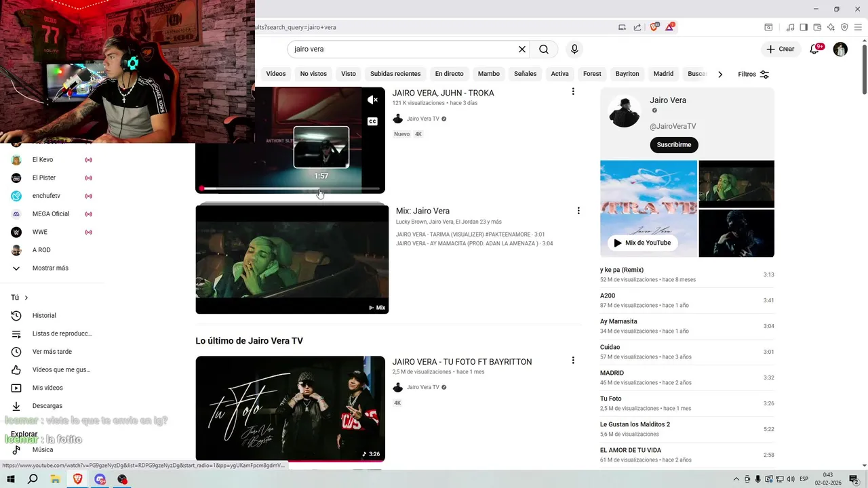The width and height of the screenshot is (868, 488).
Task: Click the Brave Shields lion icon
Action: click(654, 27)
